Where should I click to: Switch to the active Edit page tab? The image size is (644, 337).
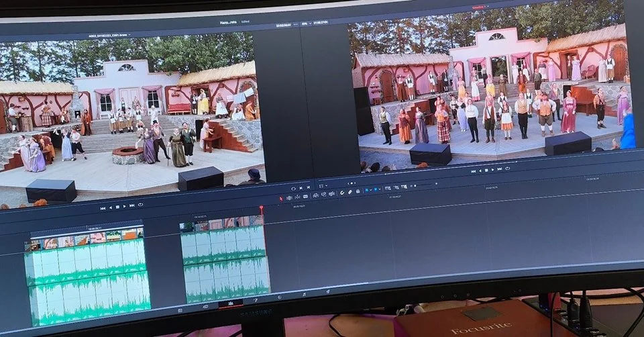tap(231, 303)
